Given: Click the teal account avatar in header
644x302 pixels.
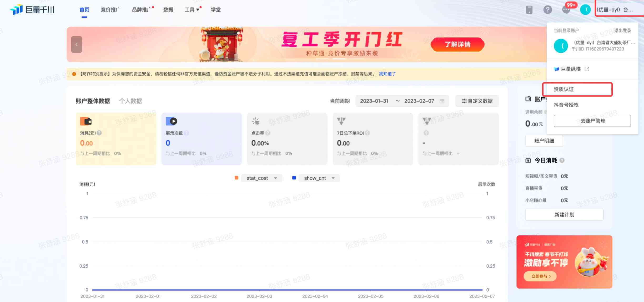Looking at the screenshot, I should [585, 10].
